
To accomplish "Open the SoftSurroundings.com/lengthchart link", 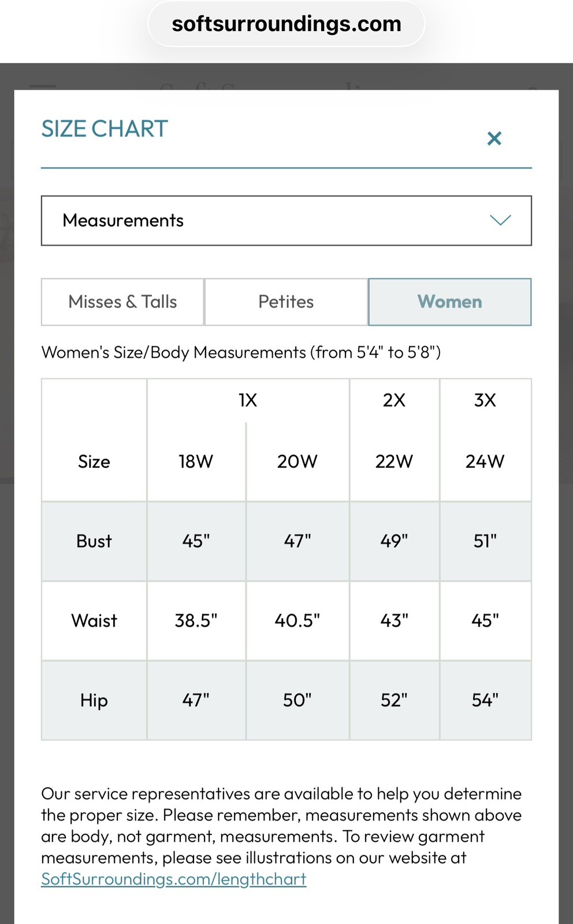I will 173,879.
